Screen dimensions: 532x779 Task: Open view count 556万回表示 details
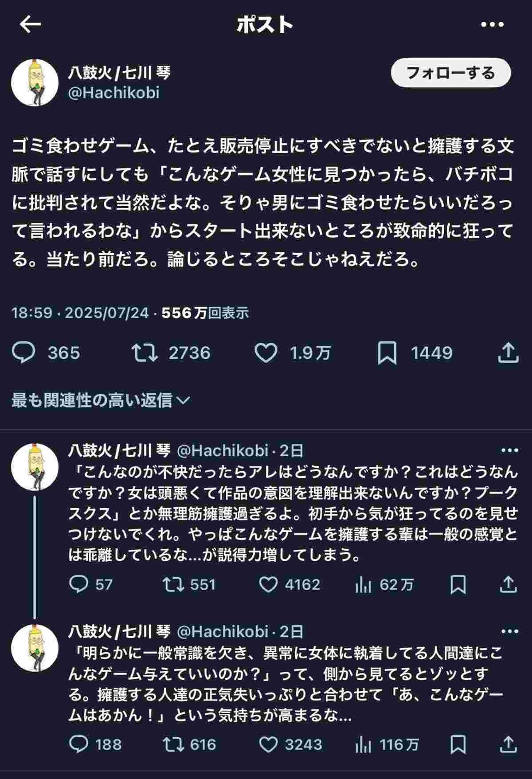[x=205, y=313]
